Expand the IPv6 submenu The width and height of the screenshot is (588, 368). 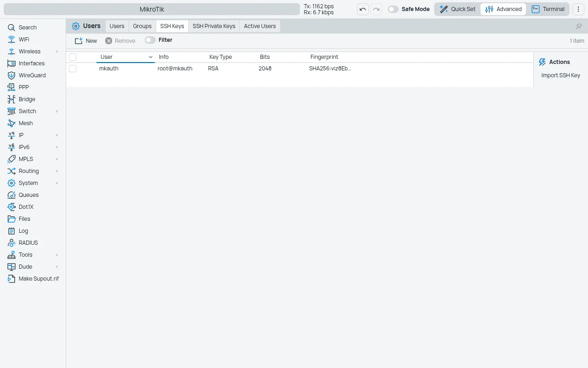pos(57,147)
